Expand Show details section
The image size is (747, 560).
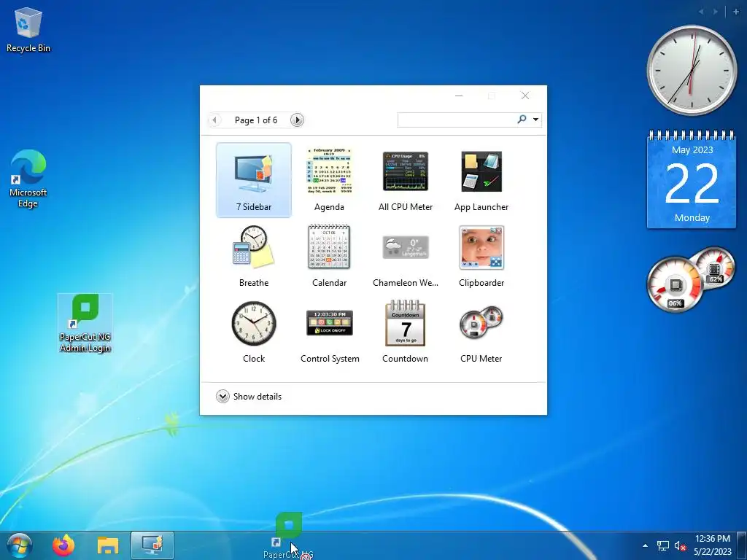click(x=249, y=396)
